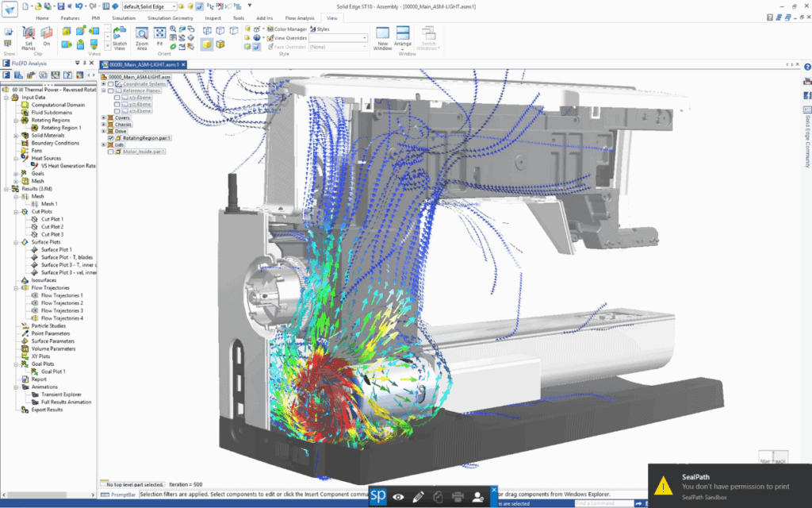Click the view orientation cube
Screen dimensions: 812x508
pyautogui.click(x=773, y=458)
